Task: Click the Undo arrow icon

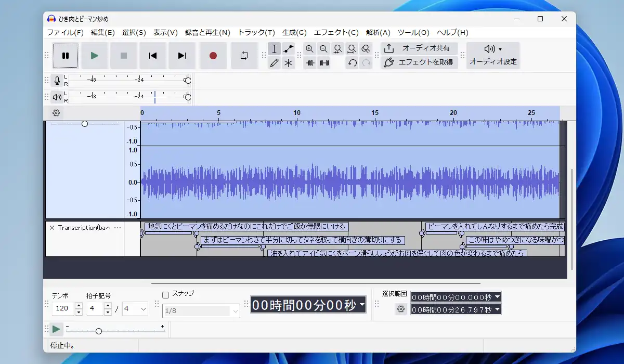Action: click(352, 63)
